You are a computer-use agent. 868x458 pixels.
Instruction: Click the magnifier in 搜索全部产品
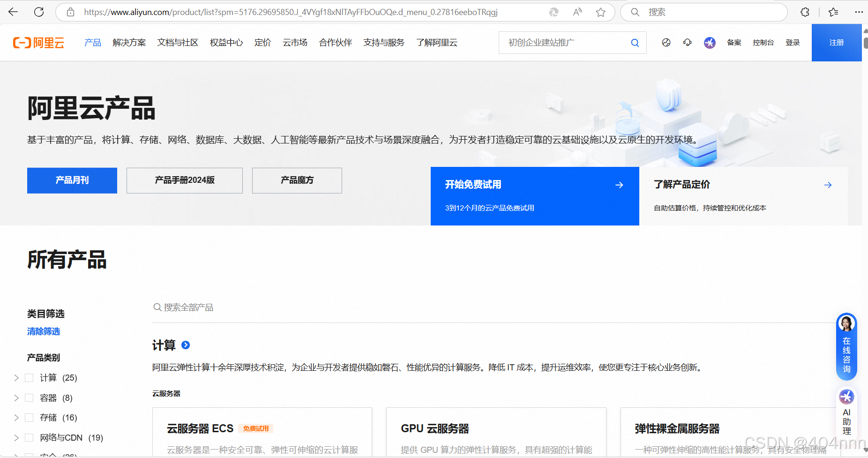coord(157,307)
